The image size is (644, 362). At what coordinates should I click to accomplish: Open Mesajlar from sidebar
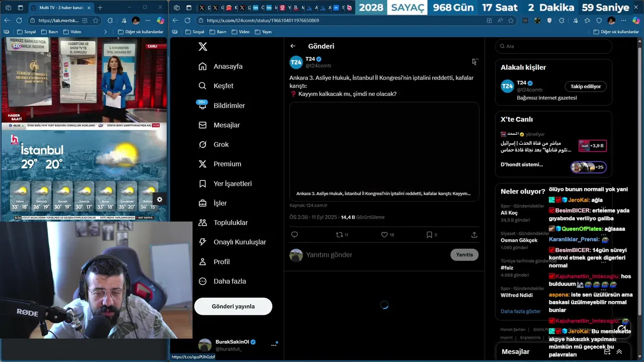(x=219, y=125)
